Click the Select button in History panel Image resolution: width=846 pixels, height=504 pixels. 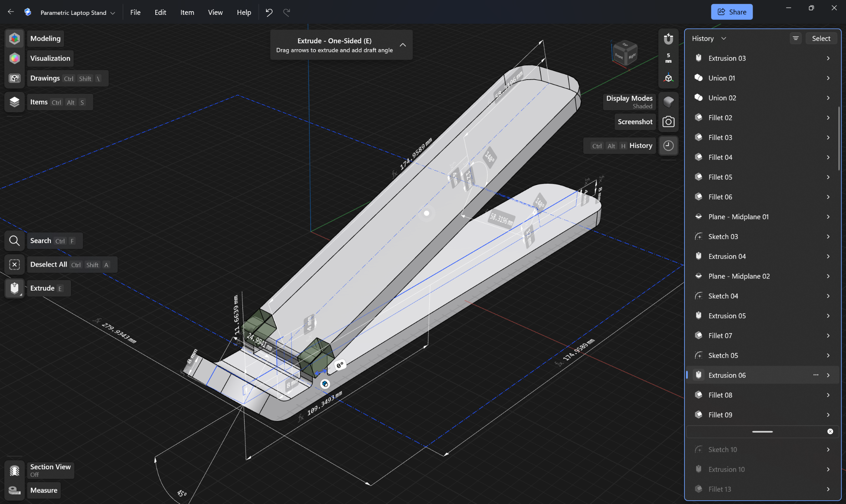point(821,38)
